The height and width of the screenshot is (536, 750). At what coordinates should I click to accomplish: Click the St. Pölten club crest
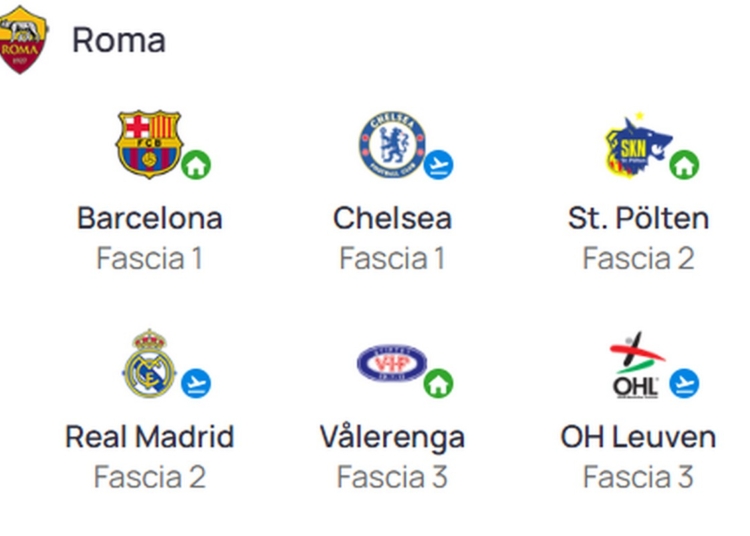(x=636, y=146)
